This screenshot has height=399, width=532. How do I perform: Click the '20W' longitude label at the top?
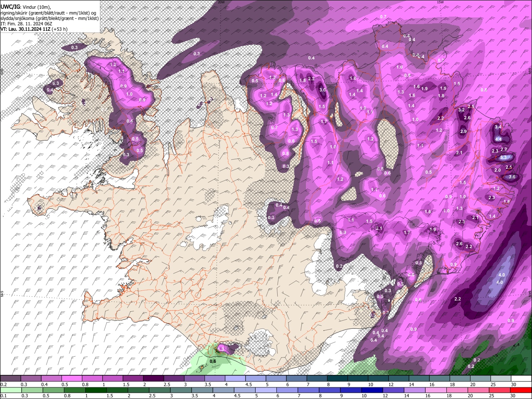(221, 2)
